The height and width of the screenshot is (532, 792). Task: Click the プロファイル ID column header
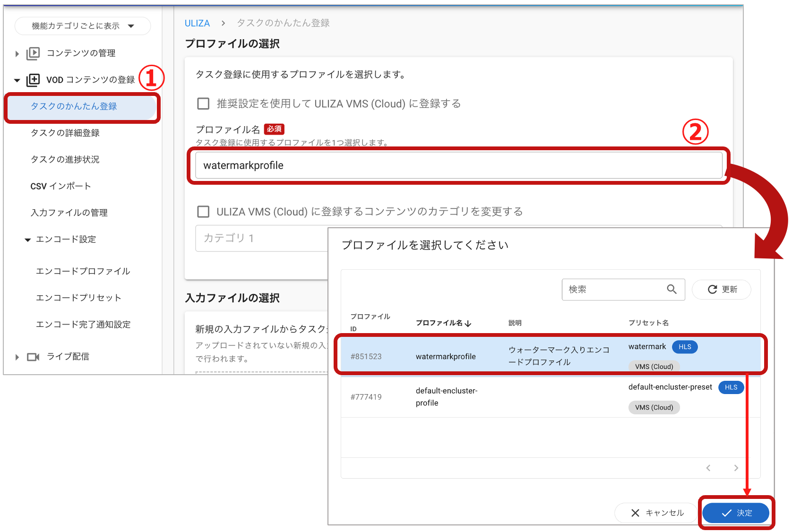point(370,323)
